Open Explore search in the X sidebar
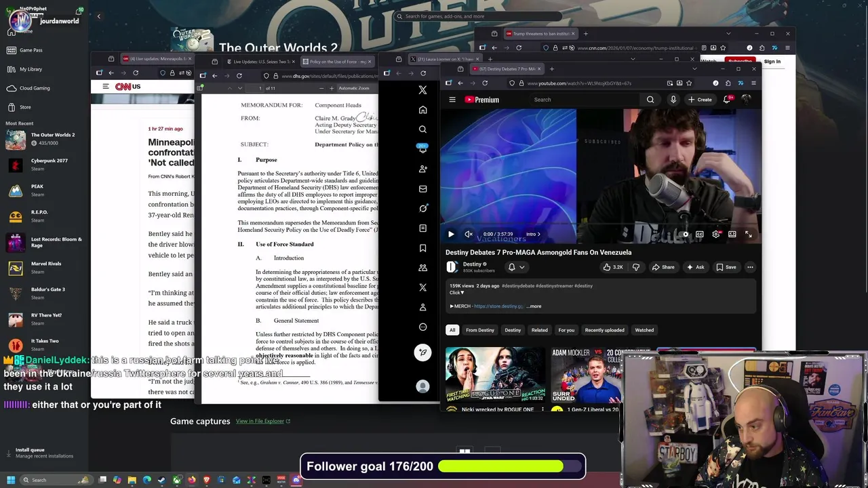The height and width of the screenshot is (488, 868). 422,129
